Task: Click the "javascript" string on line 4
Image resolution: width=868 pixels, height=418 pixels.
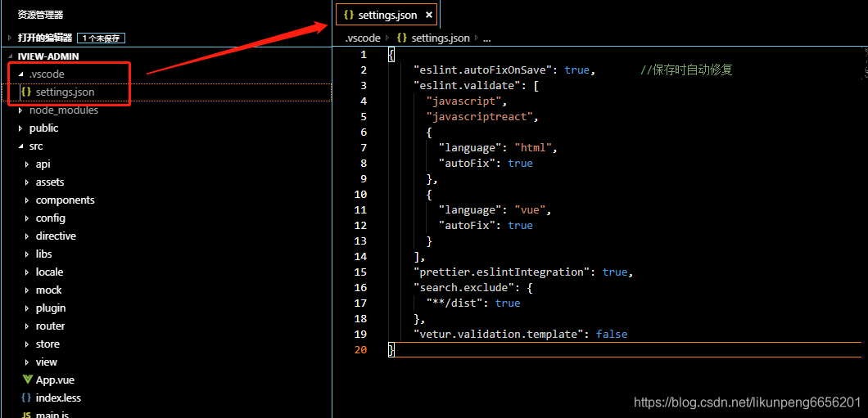Action: coord(464,101)
